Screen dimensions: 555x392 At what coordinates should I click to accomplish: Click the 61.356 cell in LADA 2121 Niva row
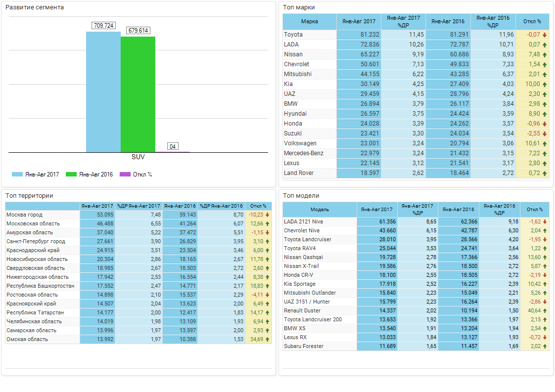click(x=377, y=222)
